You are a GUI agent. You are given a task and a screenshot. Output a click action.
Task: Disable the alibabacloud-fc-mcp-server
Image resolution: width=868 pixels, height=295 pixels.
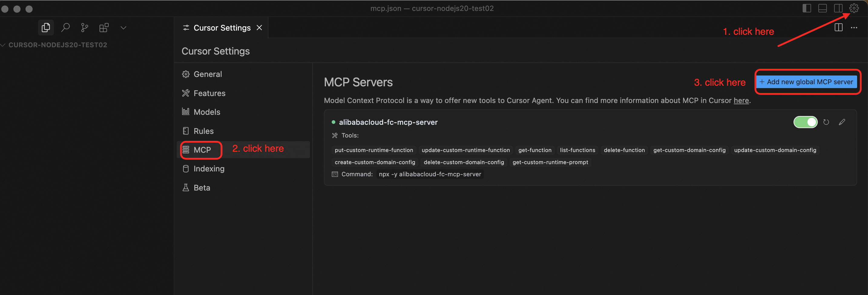point(805,122)
